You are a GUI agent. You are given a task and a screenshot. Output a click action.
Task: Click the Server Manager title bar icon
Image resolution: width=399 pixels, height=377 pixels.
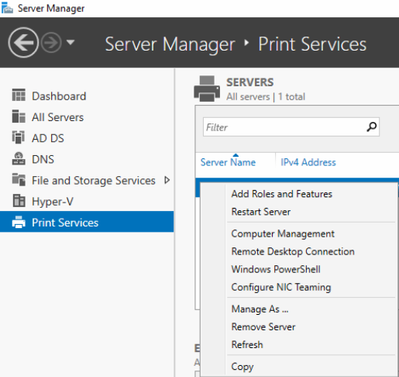pos(7,8)
